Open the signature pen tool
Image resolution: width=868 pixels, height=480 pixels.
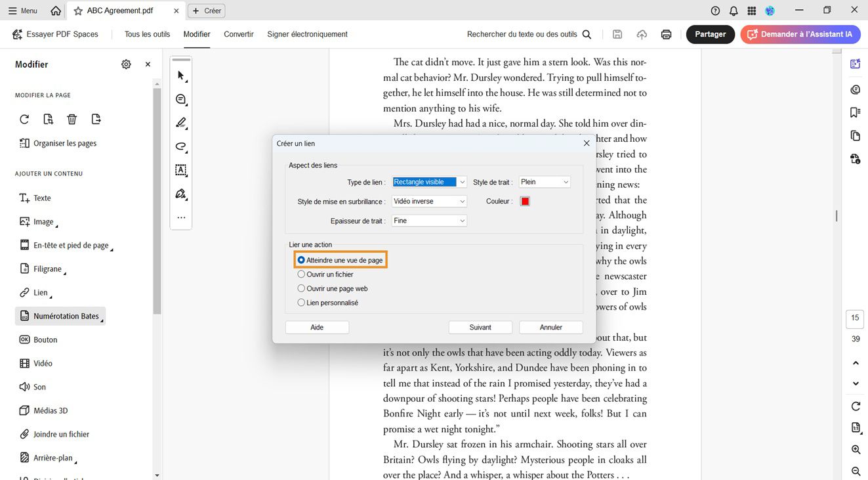coord(180,194)
